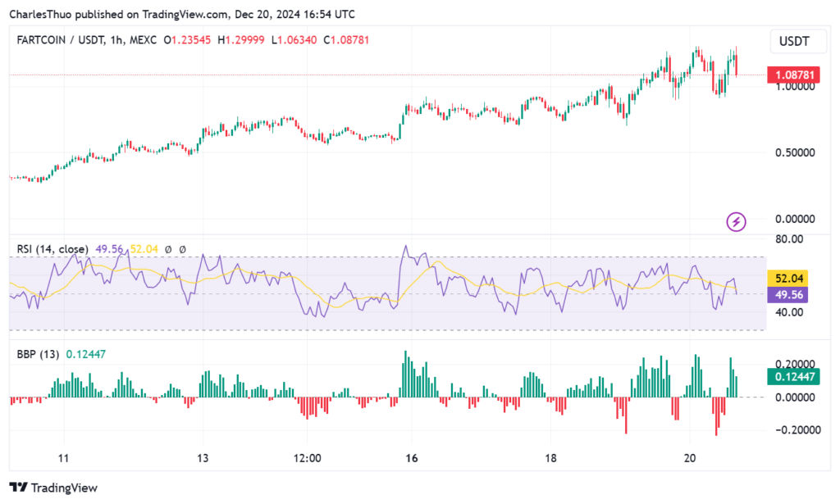Click the 12:00 label on time axis

pyautogui.click(x=308, y=458)
